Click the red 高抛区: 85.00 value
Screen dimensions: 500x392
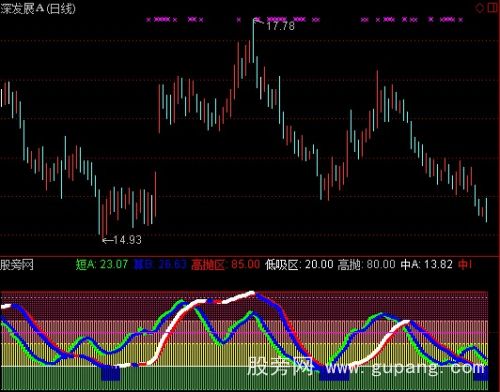click(x=226, y=264)
